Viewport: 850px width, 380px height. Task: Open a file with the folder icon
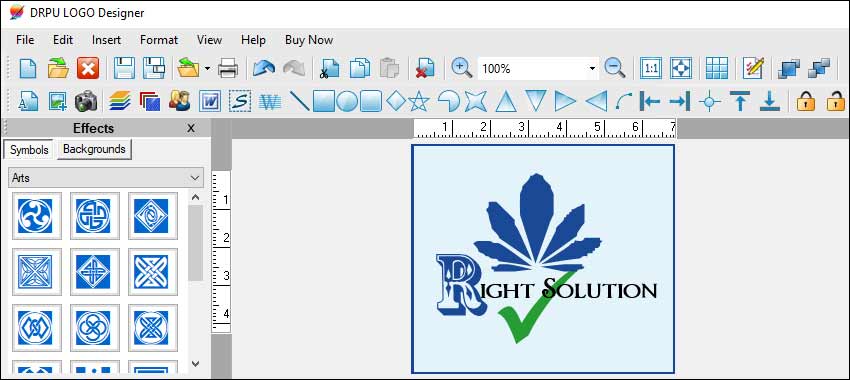58,69
